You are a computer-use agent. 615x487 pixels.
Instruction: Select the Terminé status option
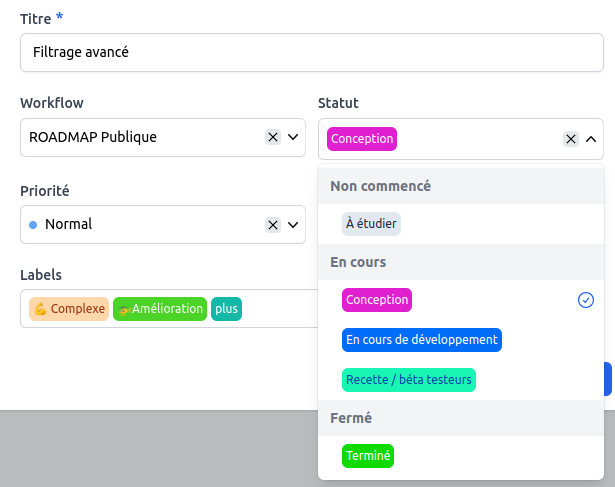click(x=368, y=456)
